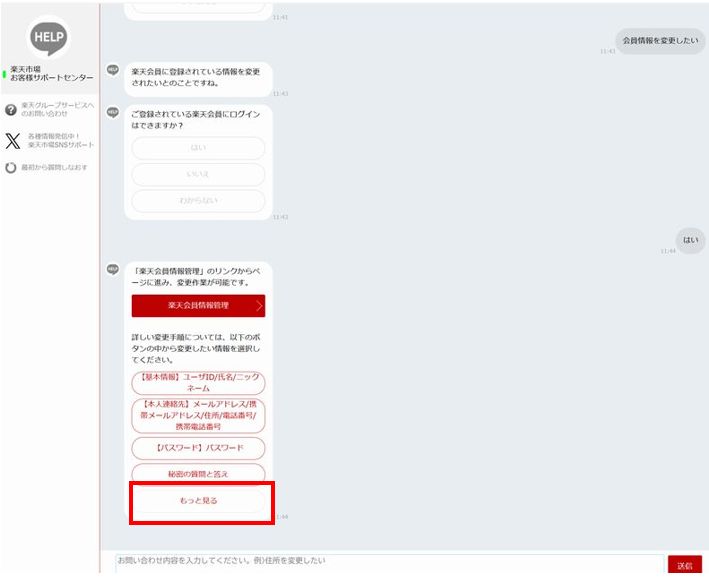Click the bot avatar beside 楽天会員情報管理 message
The width and height of the screenshot is (709, 588).
tap(113, 269)
